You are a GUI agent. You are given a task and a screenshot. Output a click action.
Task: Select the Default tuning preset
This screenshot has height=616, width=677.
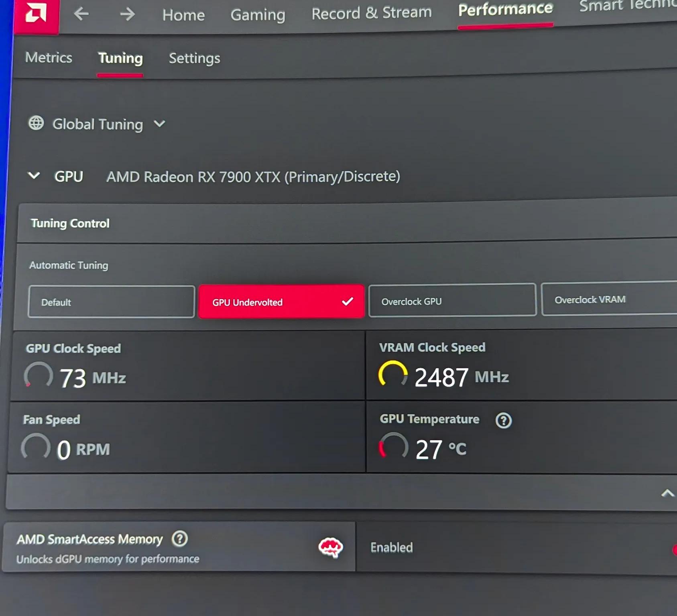112,302
